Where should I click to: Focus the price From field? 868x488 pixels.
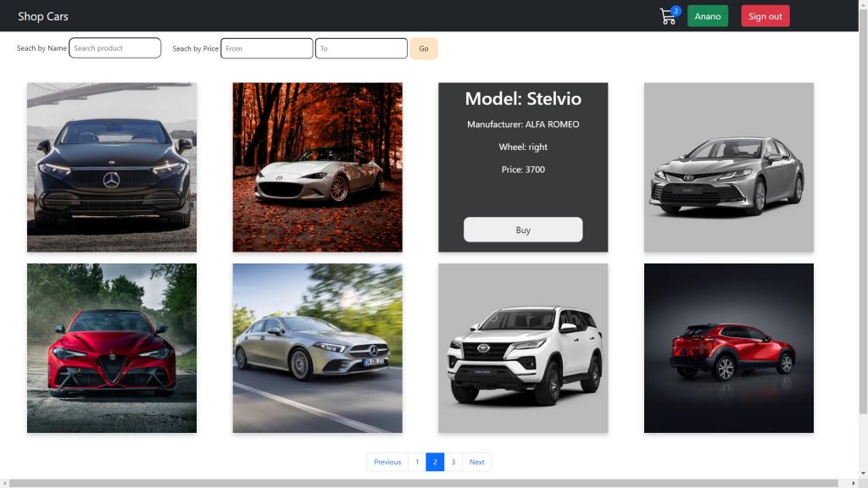(267, 48)
